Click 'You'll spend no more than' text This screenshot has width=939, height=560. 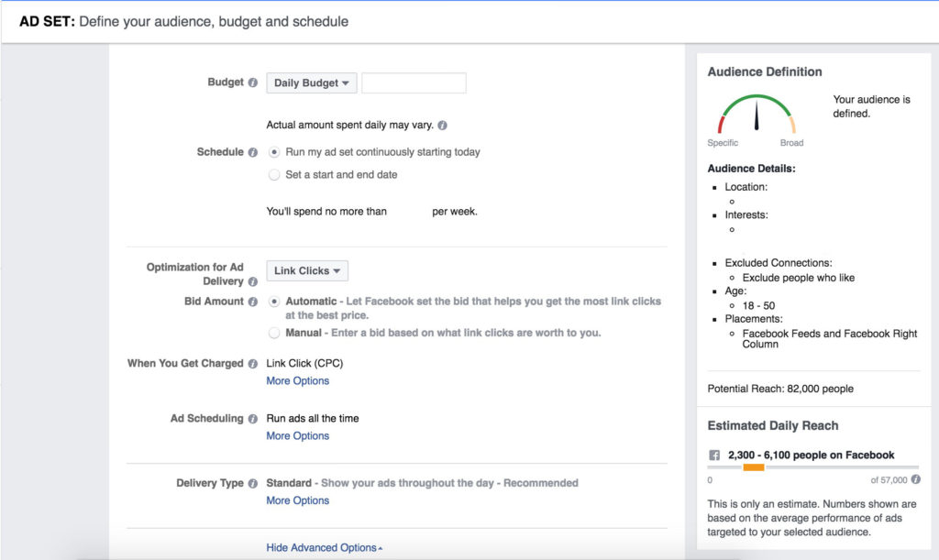pos(326,211)
